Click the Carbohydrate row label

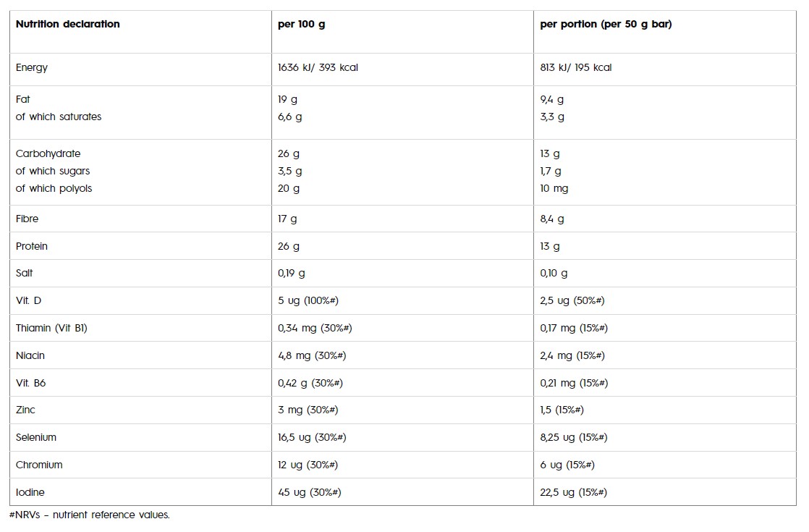[x=48, y=153]
